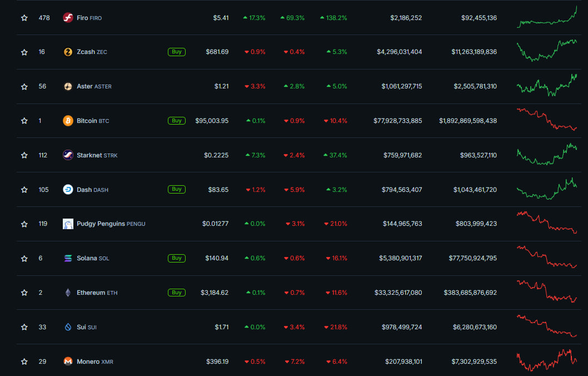Toggle favorite star for Bitcoin
The image size is (588, 376).
(x=24, y=121)
